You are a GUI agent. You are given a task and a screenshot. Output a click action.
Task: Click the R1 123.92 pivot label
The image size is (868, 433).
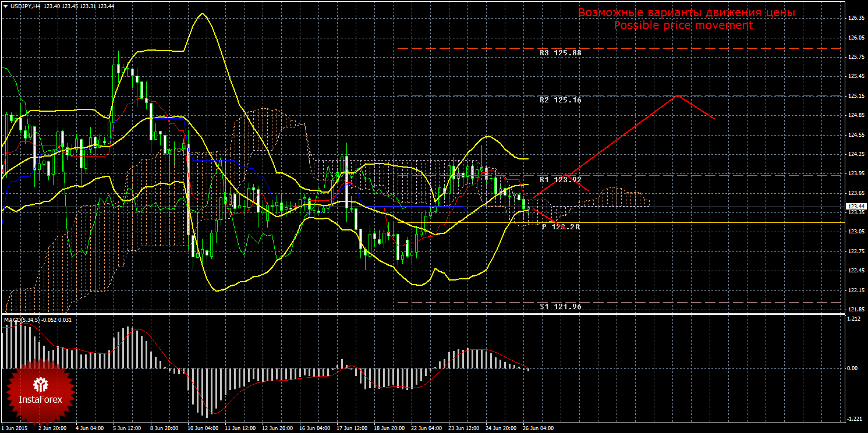560,180
